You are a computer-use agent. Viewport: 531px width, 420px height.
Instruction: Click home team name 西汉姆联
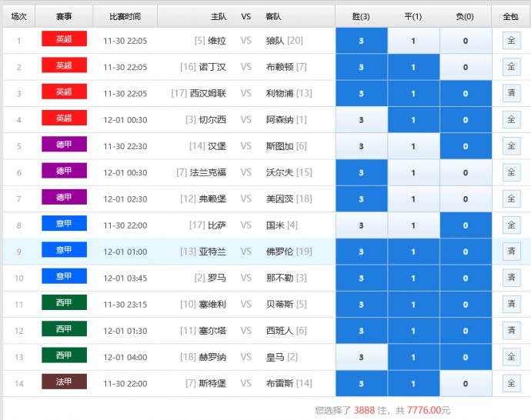pyautogui.click(x=208, y=93)
